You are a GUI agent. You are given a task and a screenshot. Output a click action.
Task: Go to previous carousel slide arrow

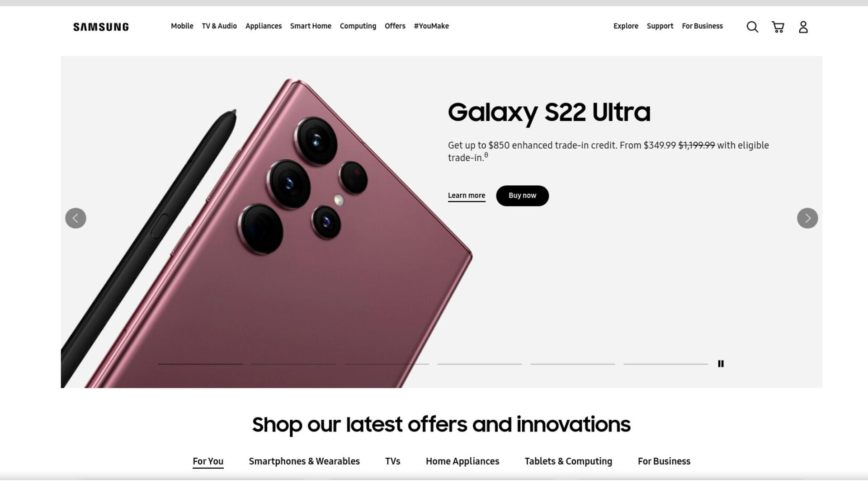(75, 218)
